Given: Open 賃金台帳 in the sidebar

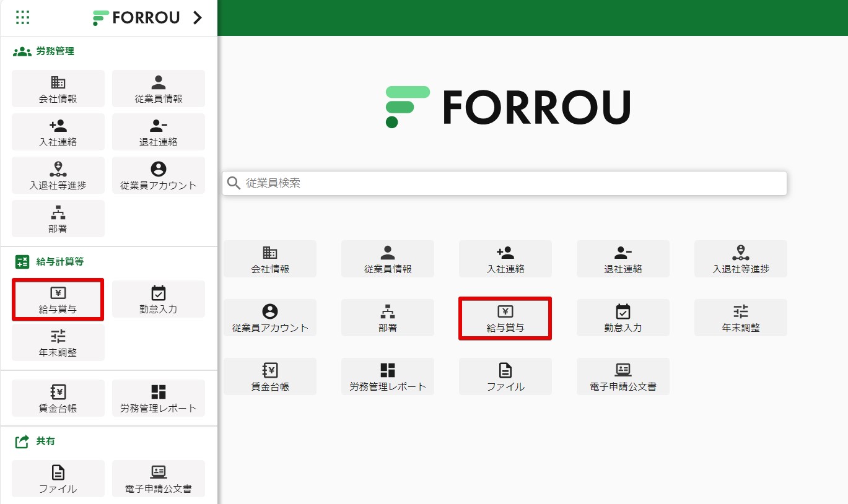Looking at the screenshot, I should [58, 398].
